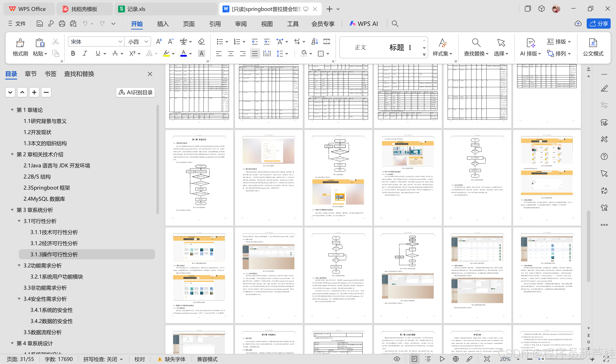
Task: Select outline entry 3.2.1系统用户功能模块
Action: click(56, 277)
